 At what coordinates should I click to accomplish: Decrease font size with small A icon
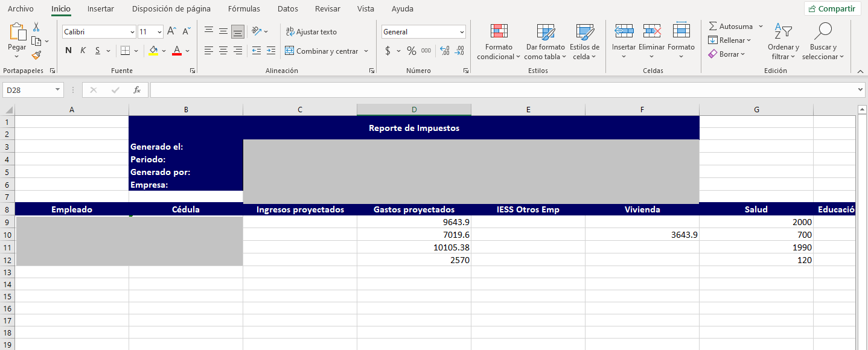(x=187, y=31)
